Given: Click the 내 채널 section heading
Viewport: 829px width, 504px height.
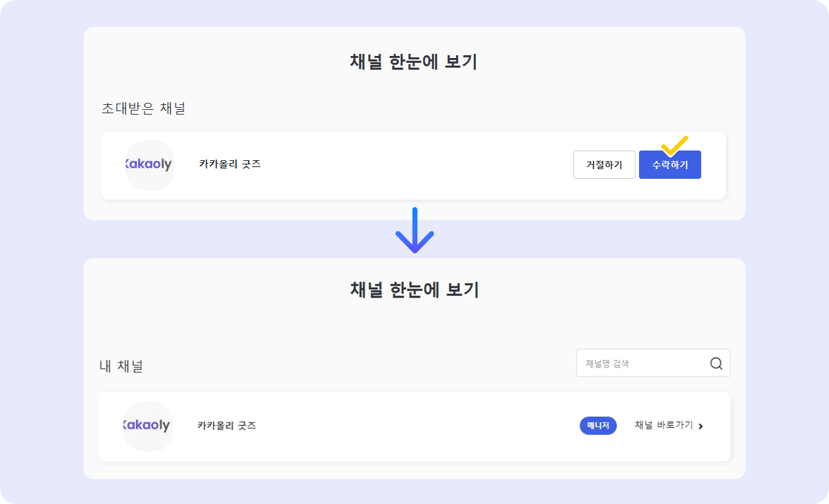Looking at the screenshot, I should pyautogui.click(x=121, y=366).
